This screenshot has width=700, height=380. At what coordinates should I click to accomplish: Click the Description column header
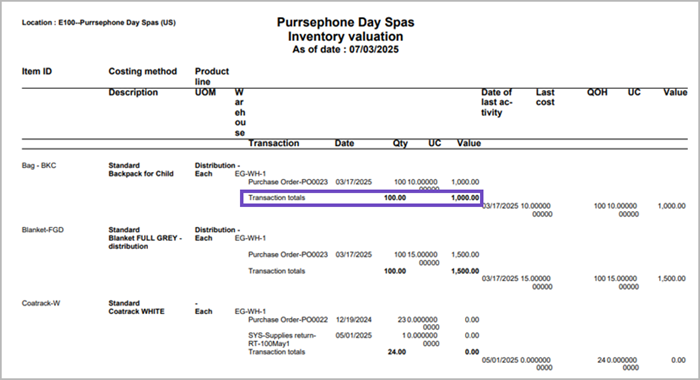(133, 92)
